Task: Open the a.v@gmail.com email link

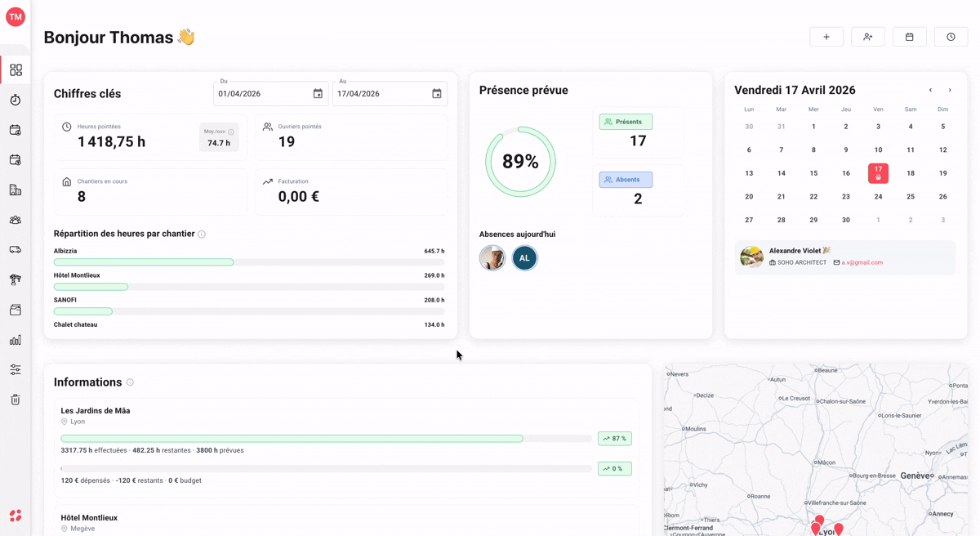Action: tap(862, 263)
